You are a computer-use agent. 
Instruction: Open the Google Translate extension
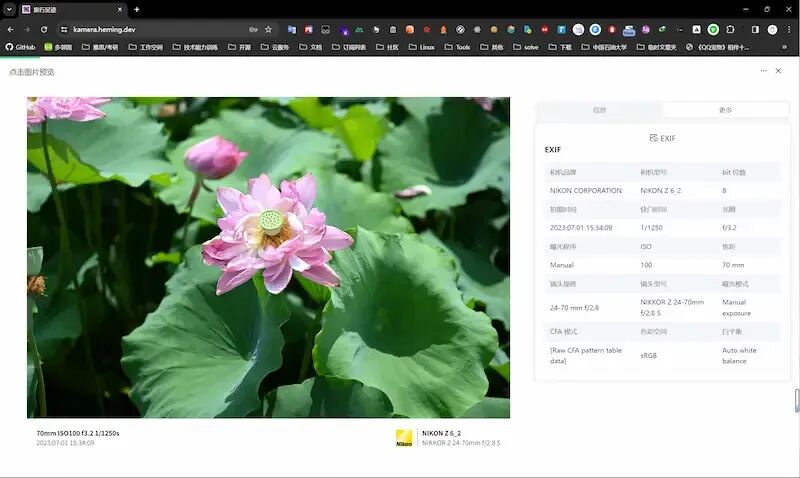pos(292,30)
